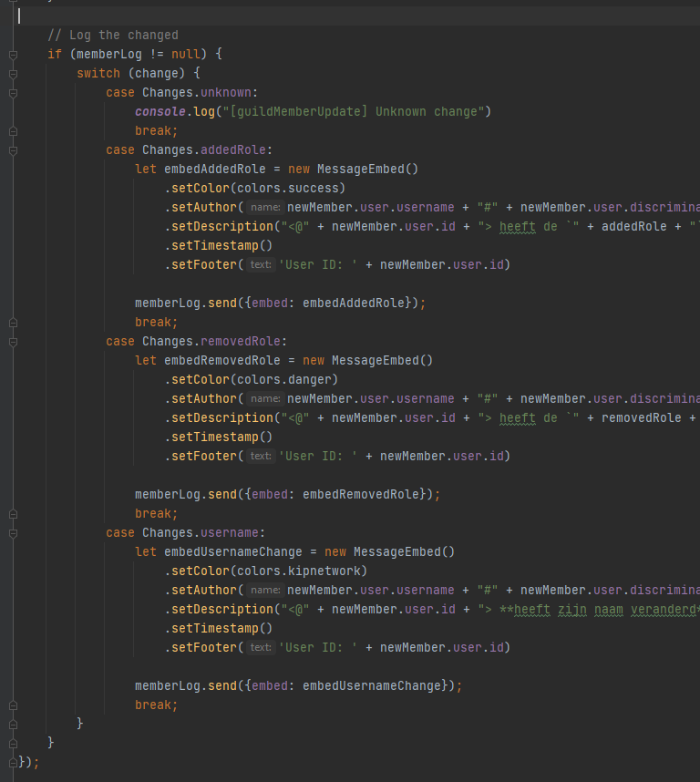This screenshot has height=782, width=700.
Task: Click fold end marker beside final '});' line
Action: (x=13, y=762)
